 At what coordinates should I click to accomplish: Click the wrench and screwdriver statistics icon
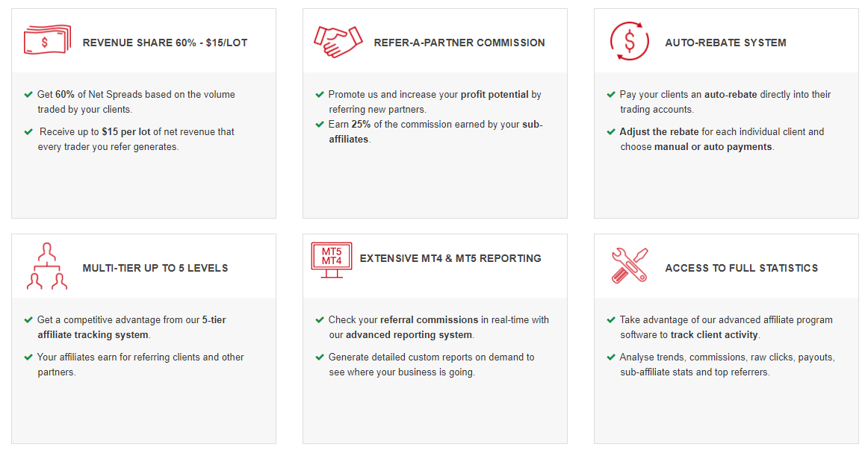click(630, 266)
